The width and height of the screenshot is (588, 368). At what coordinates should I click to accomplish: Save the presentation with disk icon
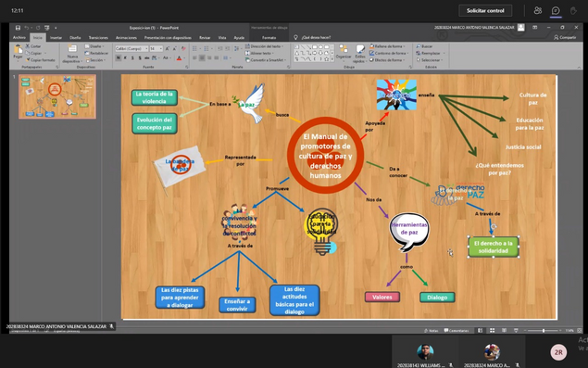(18, 28)
